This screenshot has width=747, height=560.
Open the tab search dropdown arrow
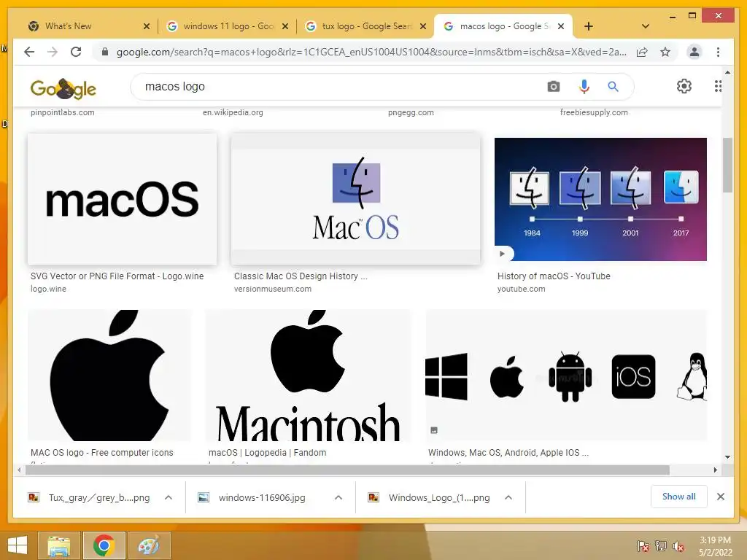tap(645, 26)
